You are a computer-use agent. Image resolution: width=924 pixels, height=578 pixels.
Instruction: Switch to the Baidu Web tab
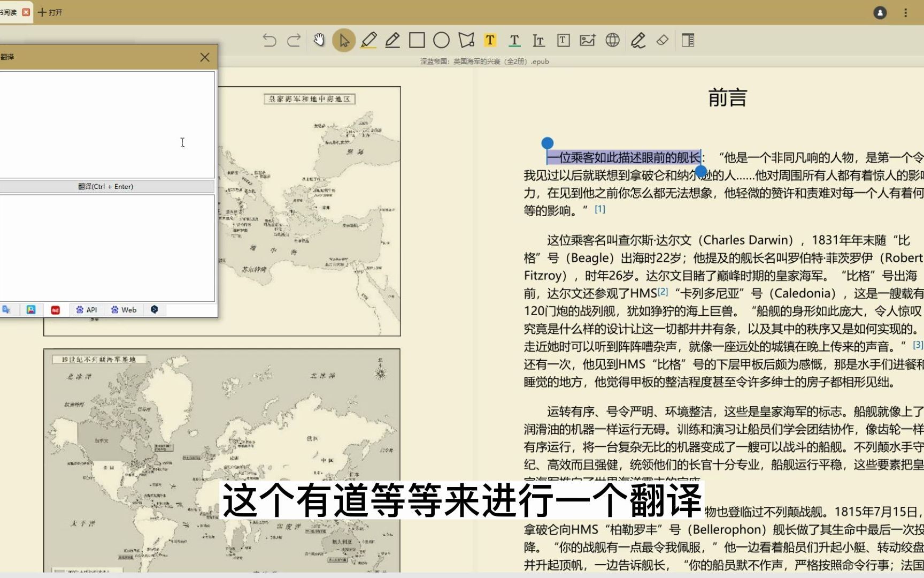coord(124,310)
